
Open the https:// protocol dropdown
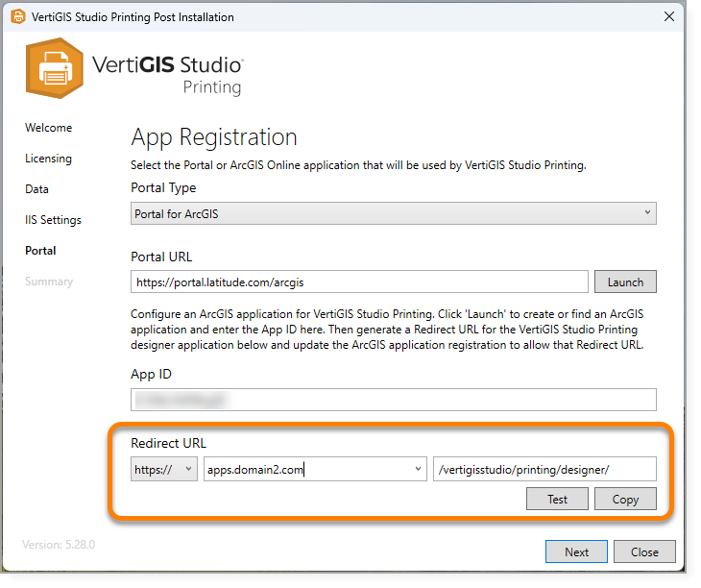[x=163, y=469]
